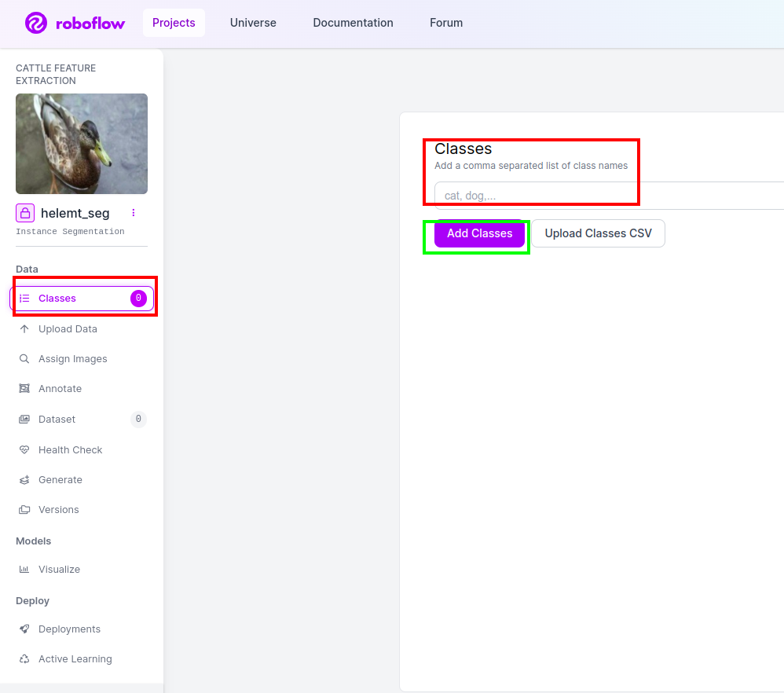The width and height of the screenshot is (784, 693).
Task: Click the Upload Classes CSV button
Action: [x=598, y=233]
